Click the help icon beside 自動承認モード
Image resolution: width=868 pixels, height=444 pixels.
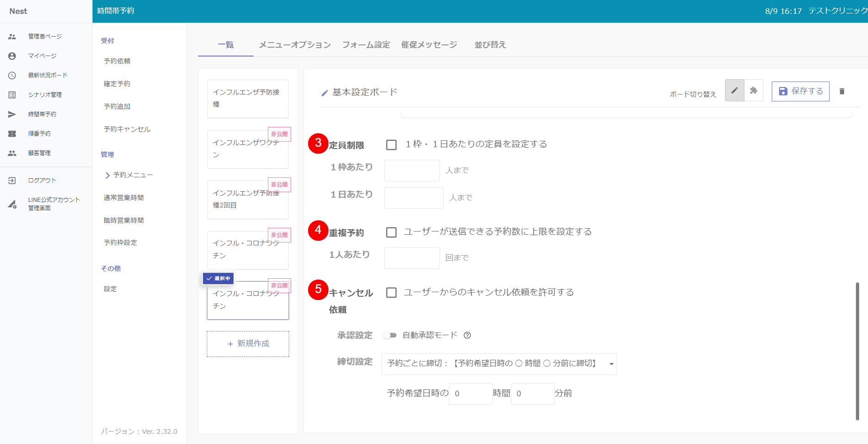(467, 335)
